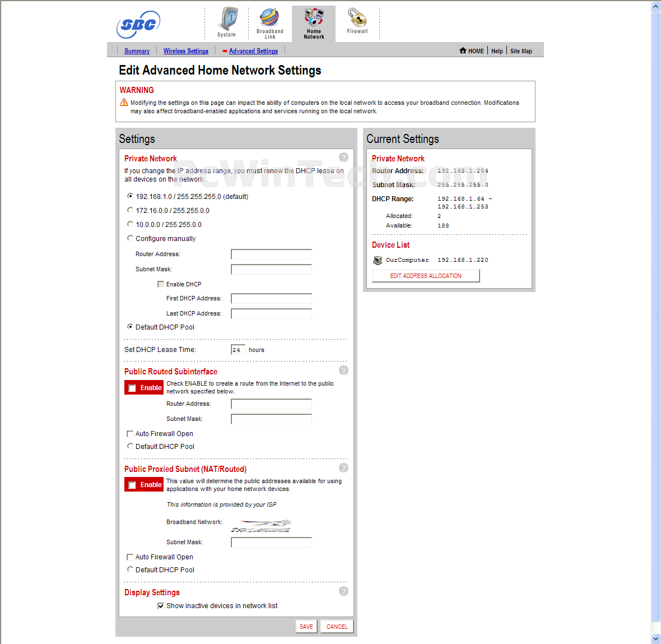The height and width of the screenshot is (644, 661).
Task: Click the vertical scrollbar thumb
Action: (x=656, y=316)
